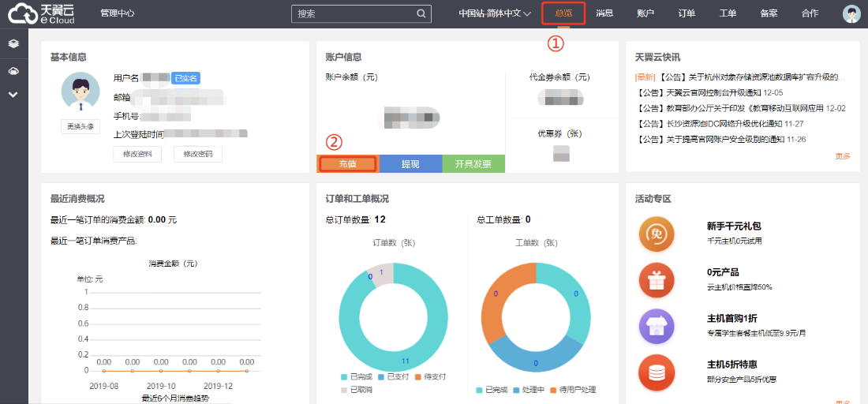Screen dimensions: 868x404
Task: Go to 工单 in the top menu
Action: pos(728,13)
